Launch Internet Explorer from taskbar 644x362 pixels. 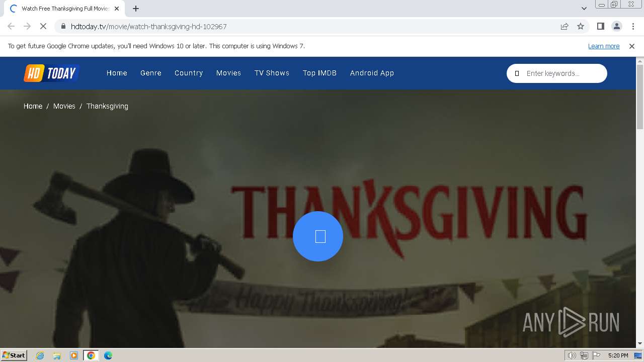click(x=40, y=355)
